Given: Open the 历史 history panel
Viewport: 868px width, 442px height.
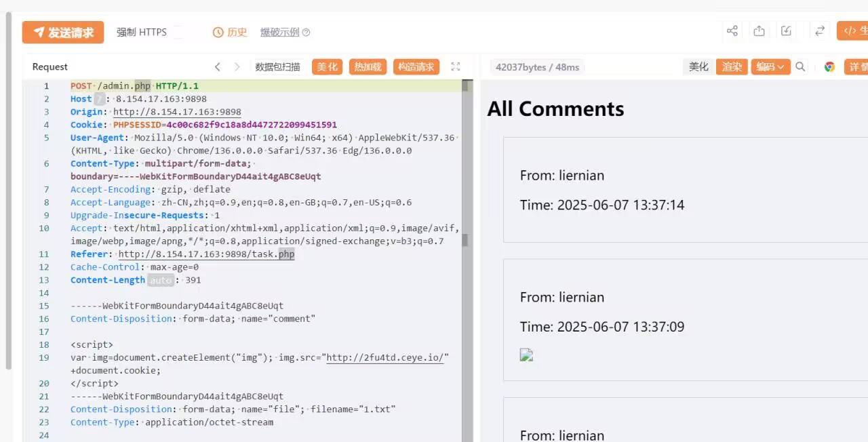Looking at the screenshot, I should [230, 32].
